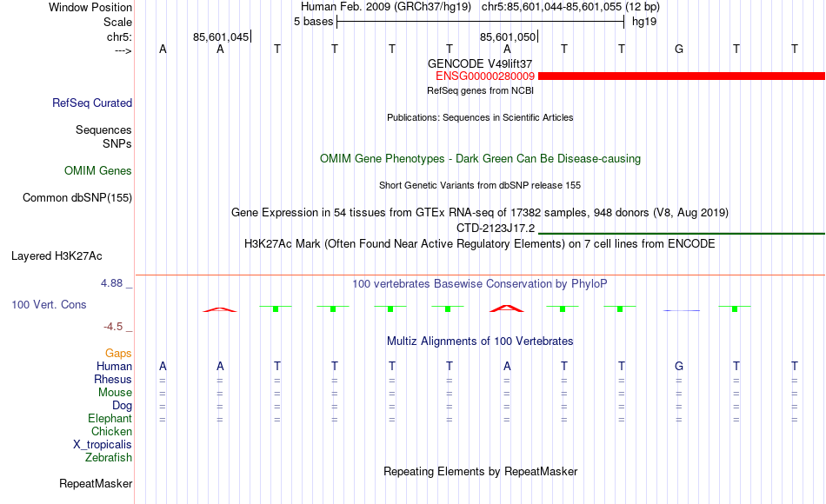826x504 pixels.
Task: Click Short Genetic Variants from dbSNP title
Action: 480,185
